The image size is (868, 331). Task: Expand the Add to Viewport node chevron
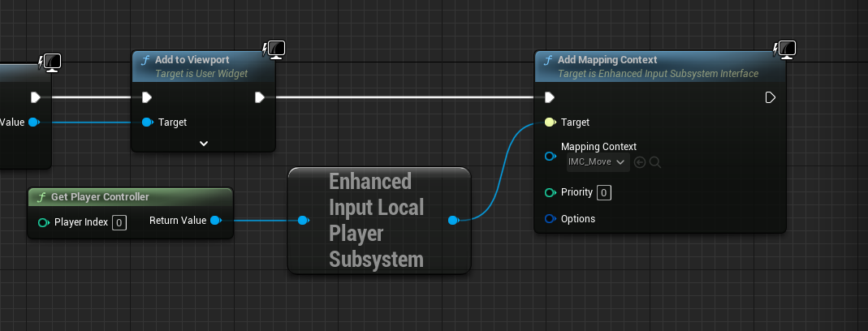[x=204, y=144]
